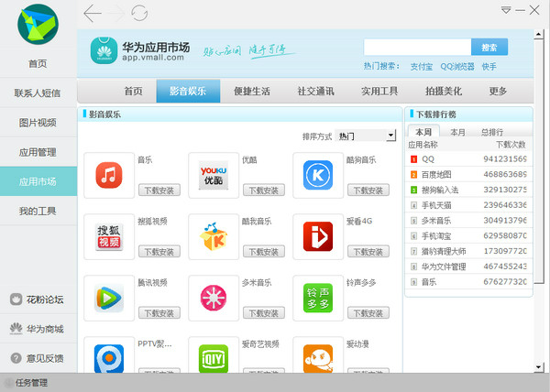Select the 影音娱乐 category tab

point(188,92)
